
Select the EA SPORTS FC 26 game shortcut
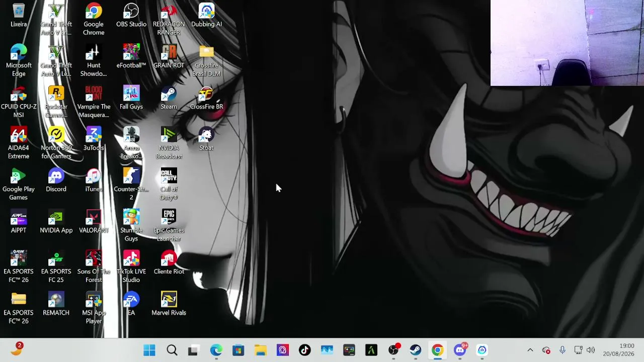[x=19, y=267]
